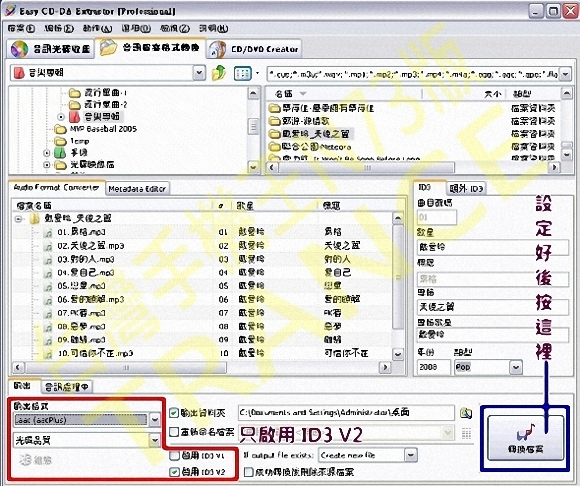Click the Easy CD-DA Extractor title bar icon
This screenshot has width=580, height=486.
click(10, 11)
